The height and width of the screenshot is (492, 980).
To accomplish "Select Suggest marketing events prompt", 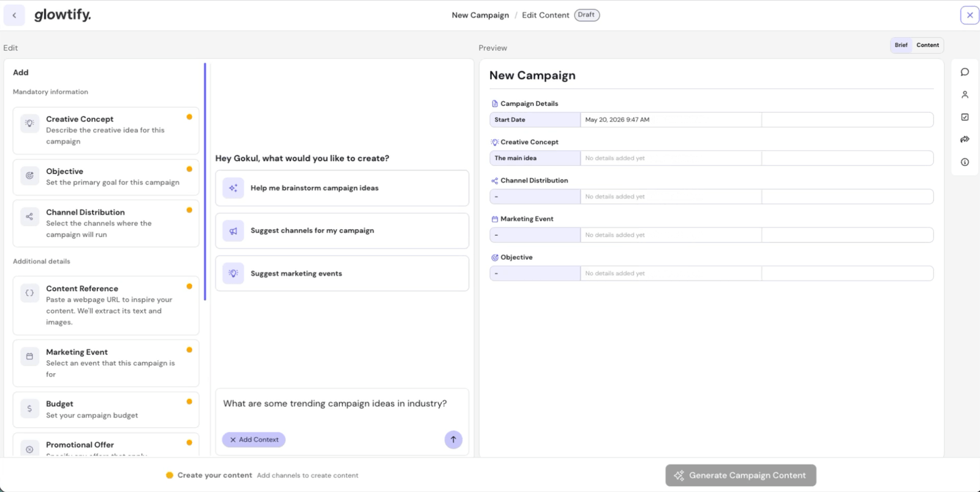I will [x=342, y=273].
